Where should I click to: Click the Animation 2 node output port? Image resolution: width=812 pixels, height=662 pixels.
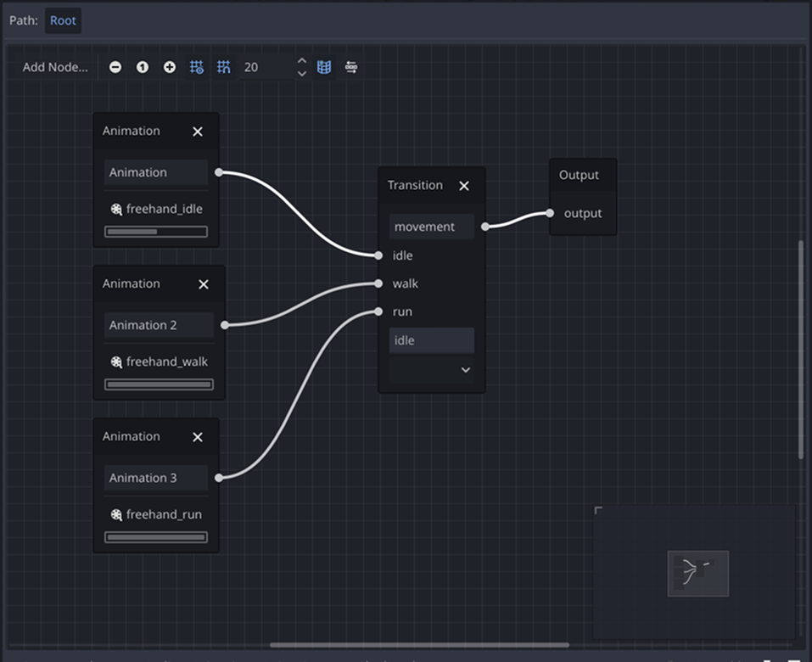click(225, 325)
